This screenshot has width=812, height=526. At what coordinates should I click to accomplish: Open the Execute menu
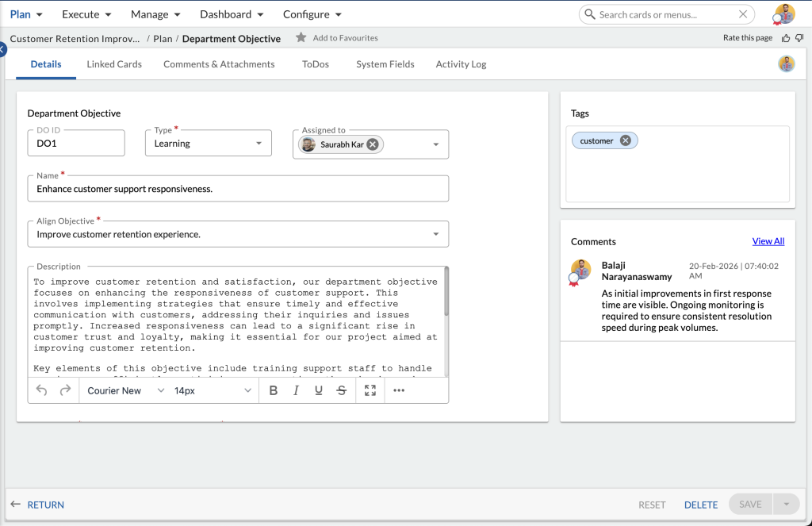[86, 14]
